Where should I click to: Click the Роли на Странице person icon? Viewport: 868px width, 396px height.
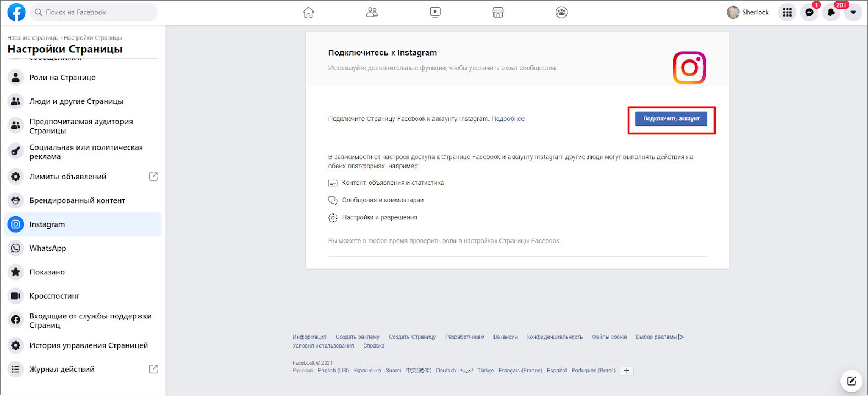[16, 78]
